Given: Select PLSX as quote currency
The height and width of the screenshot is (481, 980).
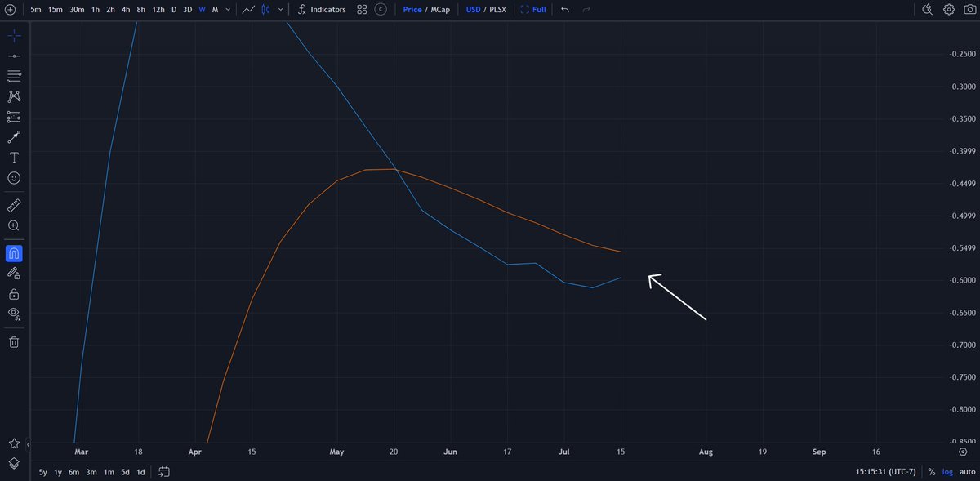Looking at the screenshot, I should (x=499, y=10).
